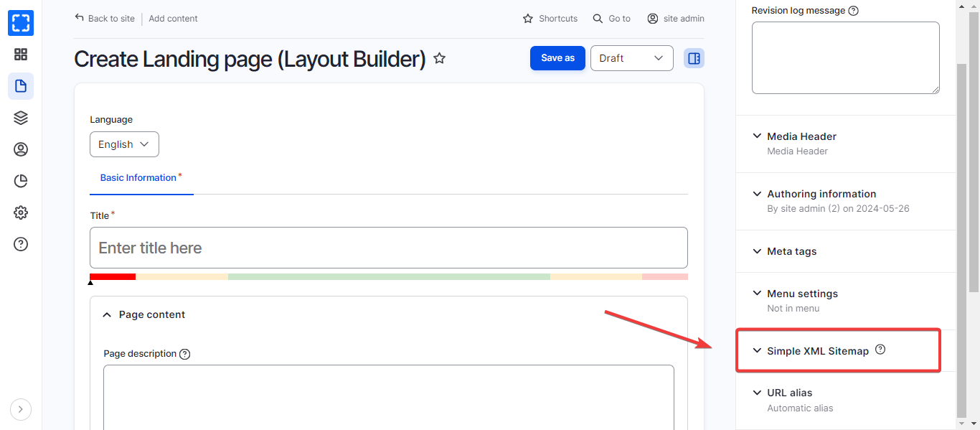Star this page as a shortcut
980x430 pixels.
(440, 58)
